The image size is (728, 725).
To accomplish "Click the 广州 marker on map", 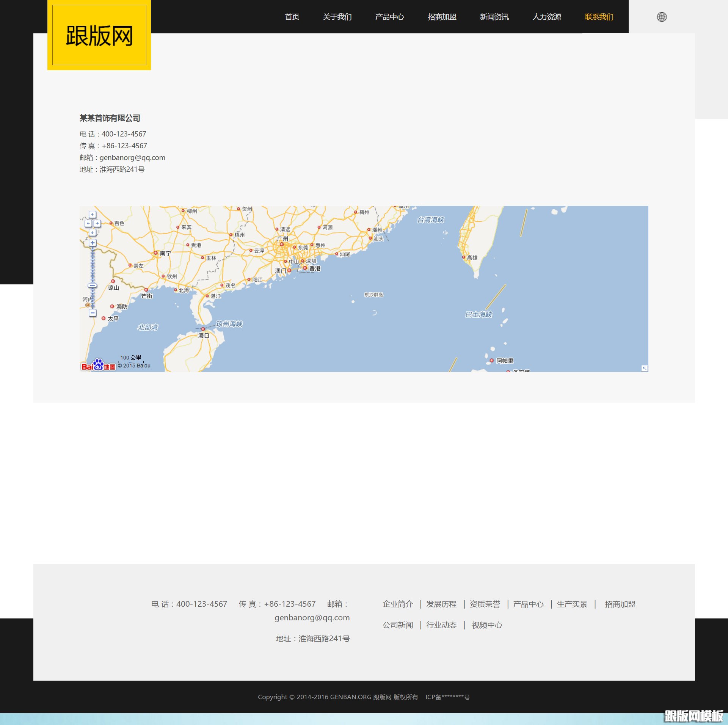I will pos(282,244).
